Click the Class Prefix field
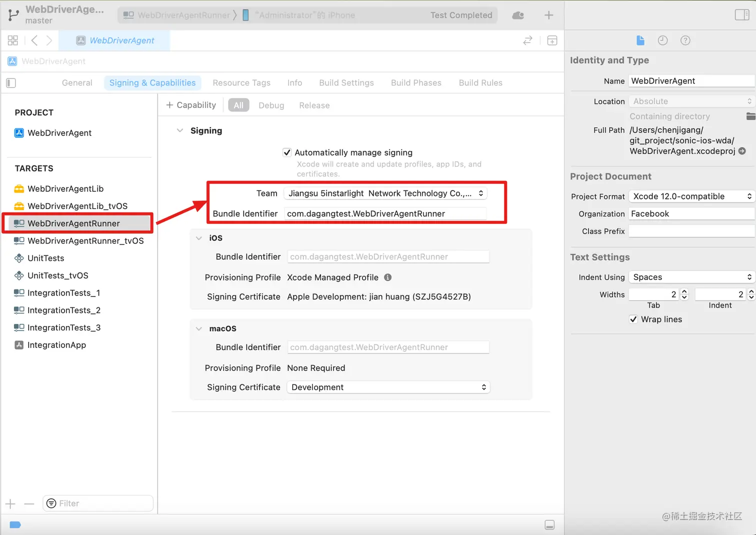This screenshot has height=535, width=756. [x=691, y=231]
